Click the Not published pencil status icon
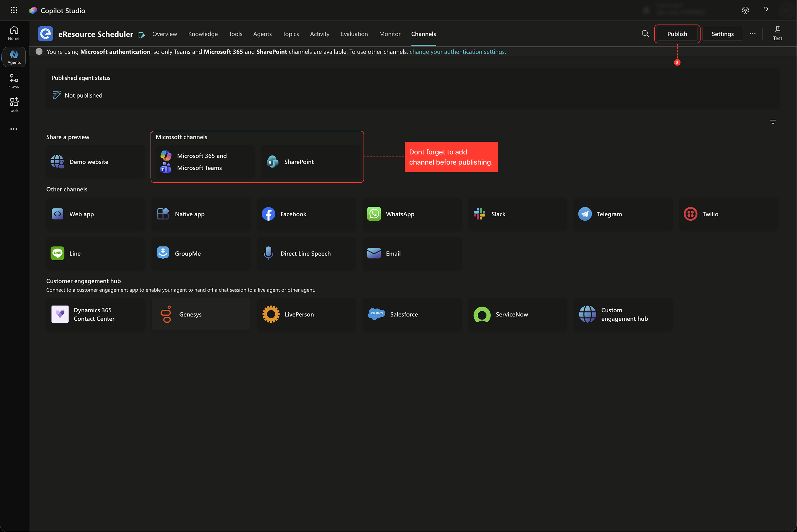 [57, 95]
